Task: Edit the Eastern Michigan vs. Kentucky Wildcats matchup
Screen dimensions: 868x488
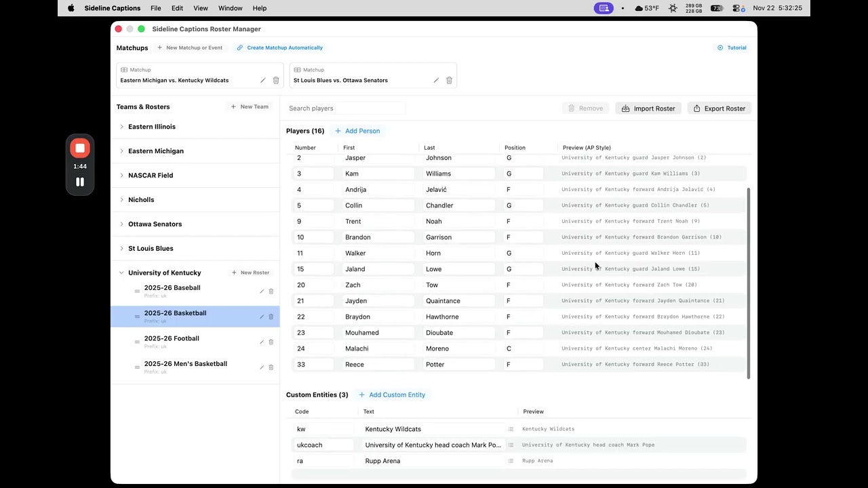Action: (x=263, y=81)
